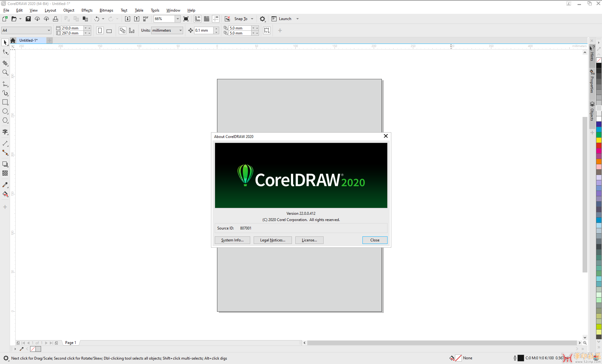Click the Save icon in toolbar
The height and width of the screenshot is (364, 602).
pyautogui.click(x=28, y=19)
